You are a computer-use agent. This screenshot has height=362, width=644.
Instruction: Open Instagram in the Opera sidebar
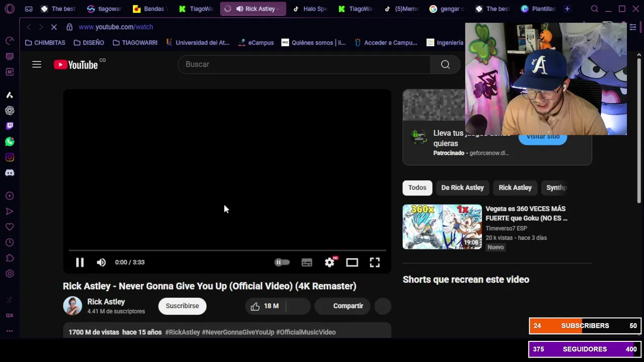click(x=10, y=157)
